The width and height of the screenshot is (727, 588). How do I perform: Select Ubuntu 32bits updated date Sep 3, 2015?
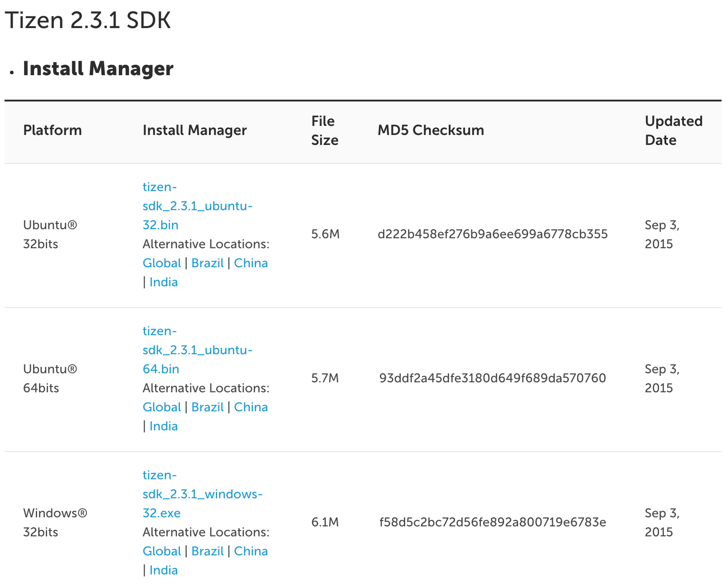(x=662, y=235)
